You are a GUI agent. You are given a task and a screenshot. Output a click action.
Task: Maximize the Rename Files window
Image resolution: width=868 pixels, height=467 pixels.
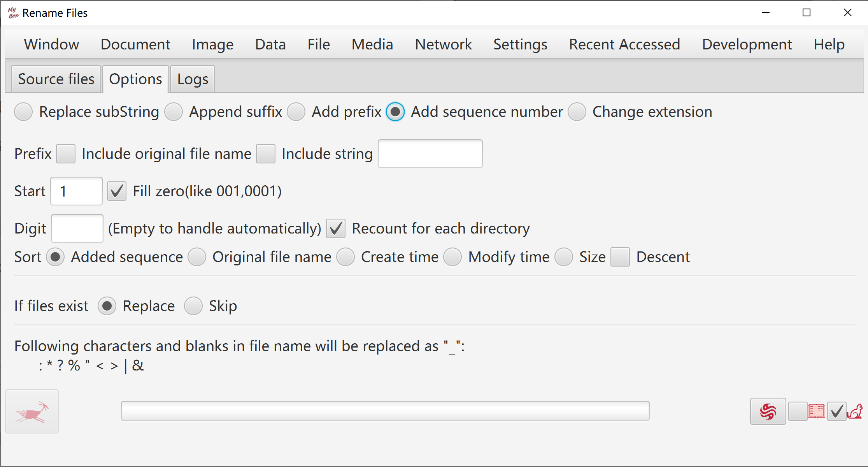(807, 13)
